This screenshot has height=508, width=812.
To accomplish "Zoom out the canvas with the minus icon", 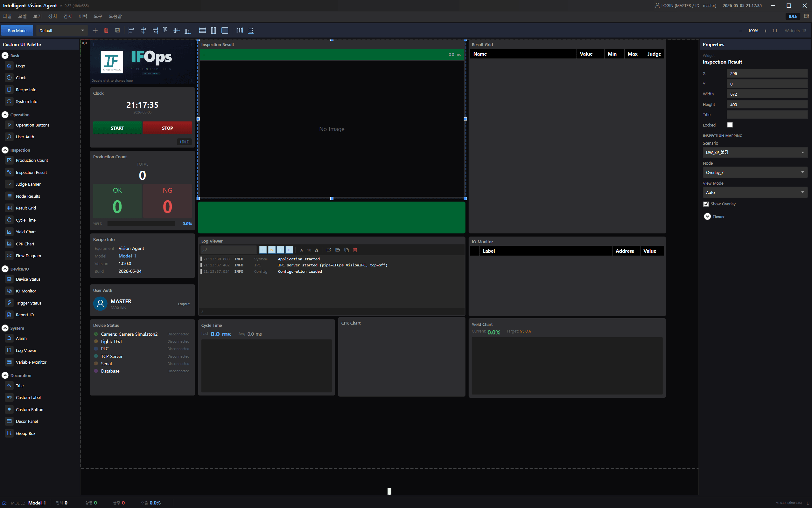I will (x=741, y=31).
